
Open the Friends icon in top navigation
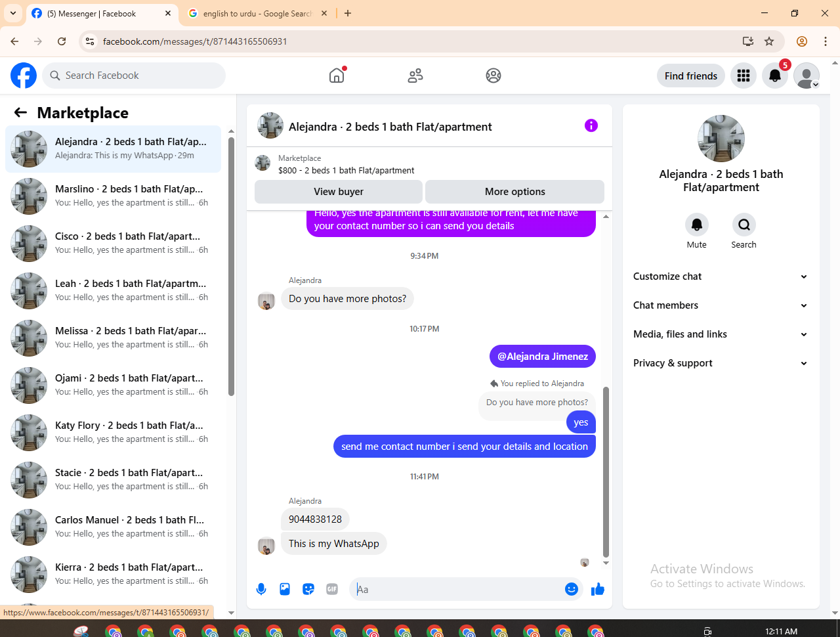tap(415, 76)
